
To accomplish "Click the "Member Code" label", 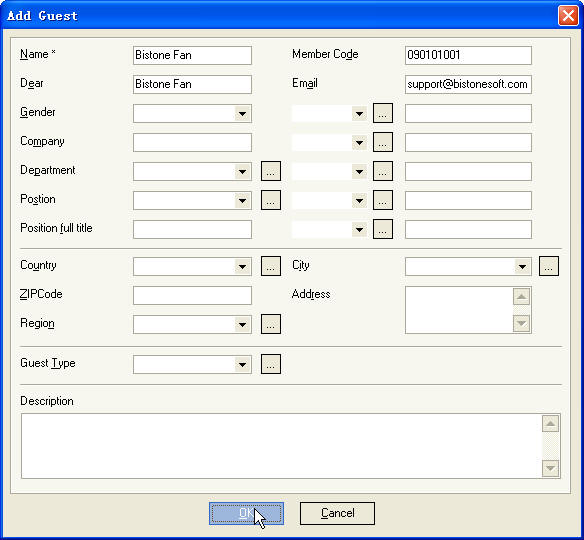I will (325, 54).
